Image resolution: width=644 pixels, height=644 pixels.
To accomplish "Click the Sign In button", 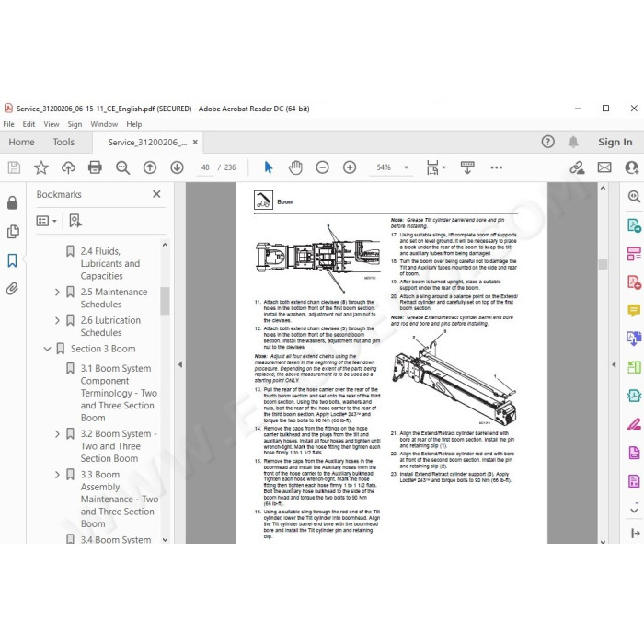I will tap(615, 142).
